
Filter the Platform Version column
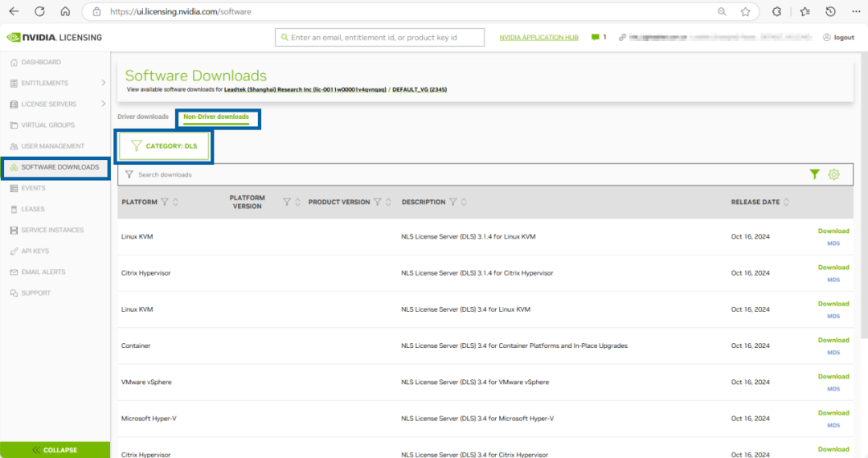click(287, 202)
